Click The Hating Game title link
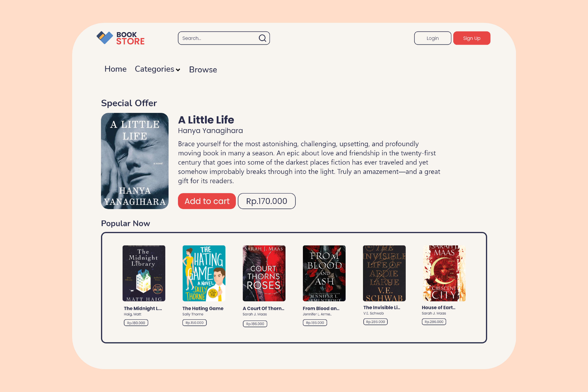This screenshot has height=392, width=588. [x=203, y=309]
